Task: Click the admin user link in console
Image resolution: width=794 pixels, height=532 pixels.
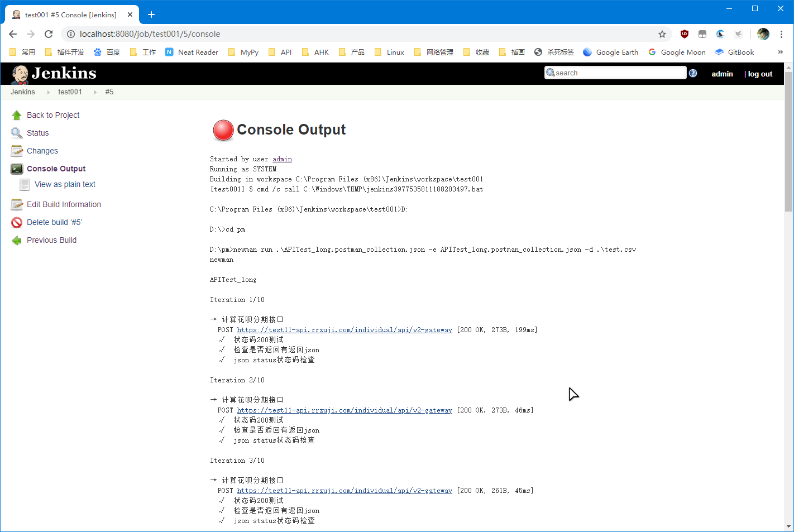Action: coord(282,159)
